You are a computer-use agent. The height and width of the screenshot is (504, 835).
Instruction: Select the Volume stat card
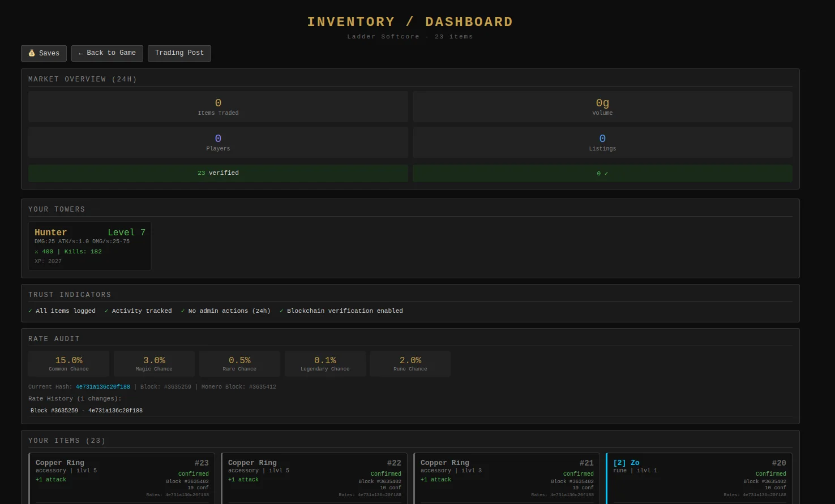pyautogui.click(x=602, y=107)
